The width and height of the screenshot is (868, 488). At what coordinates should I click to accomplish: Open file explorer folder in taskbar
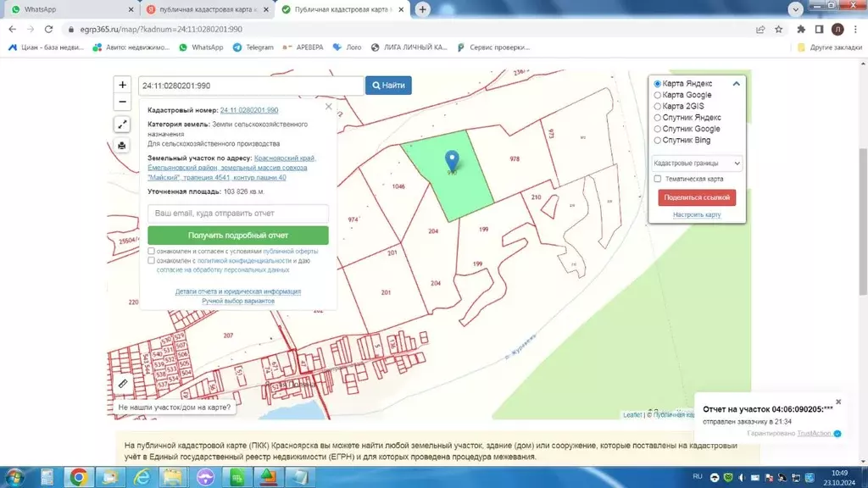coord(173,477)
